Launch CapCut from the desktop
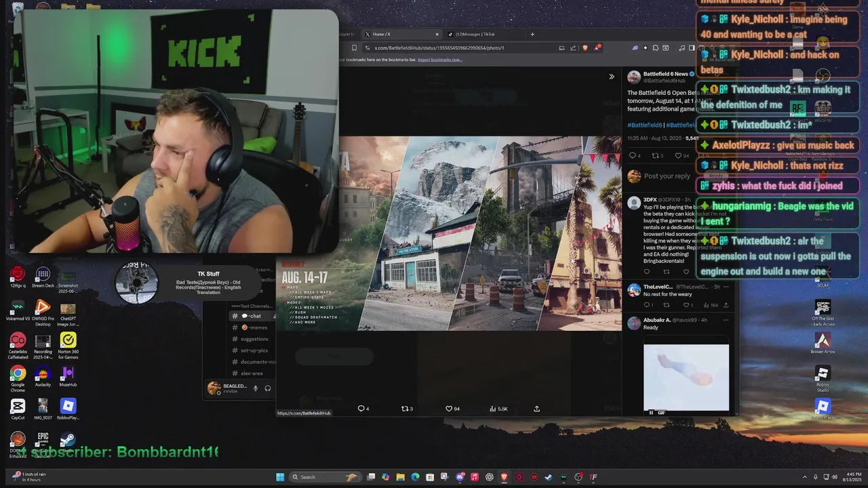This screenshot has height=488, width=868. tap(18, 409)
